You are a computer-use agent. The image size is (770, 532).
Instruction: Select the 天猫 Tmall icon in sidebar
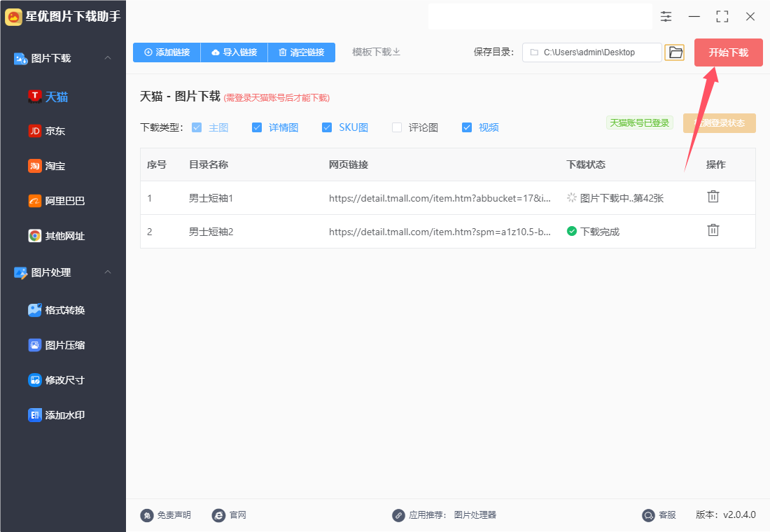point(35,97)
